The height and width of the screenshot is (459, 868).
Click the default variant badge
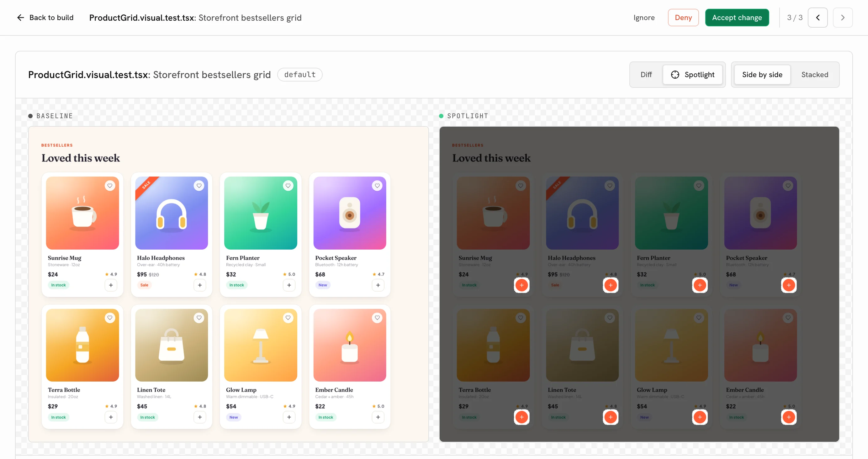point(299,75)
